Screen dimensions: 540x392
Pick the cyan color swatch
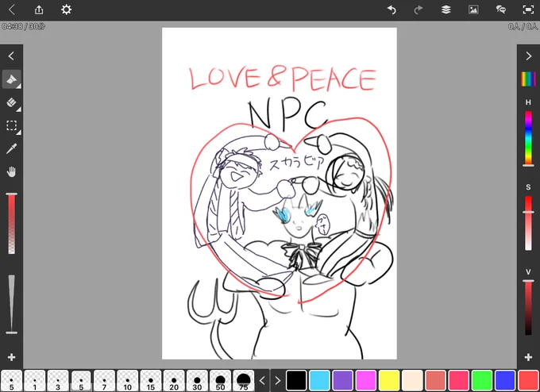coord(319,381)
